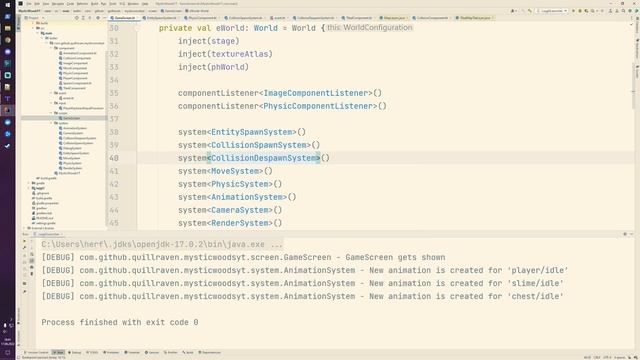This screenshot has width=640, height=360.
Task: Click line 40 CollisionDespawnSystem code
Action: pyautogui.click(x=253, y=158)
